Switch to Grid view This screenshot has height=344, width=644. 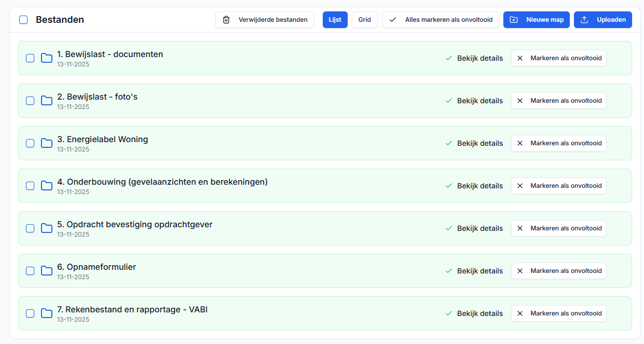364,20
